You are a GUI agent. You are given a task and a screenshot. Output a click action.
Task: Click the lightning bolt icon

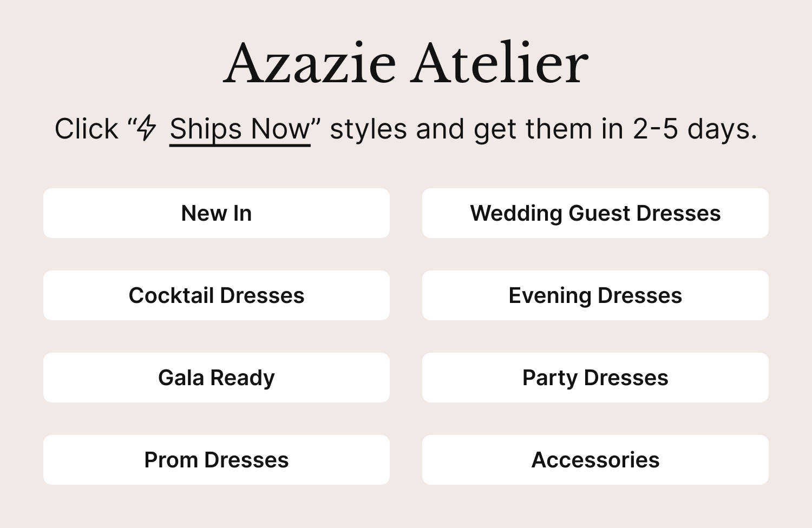click(x=146, y=129)
